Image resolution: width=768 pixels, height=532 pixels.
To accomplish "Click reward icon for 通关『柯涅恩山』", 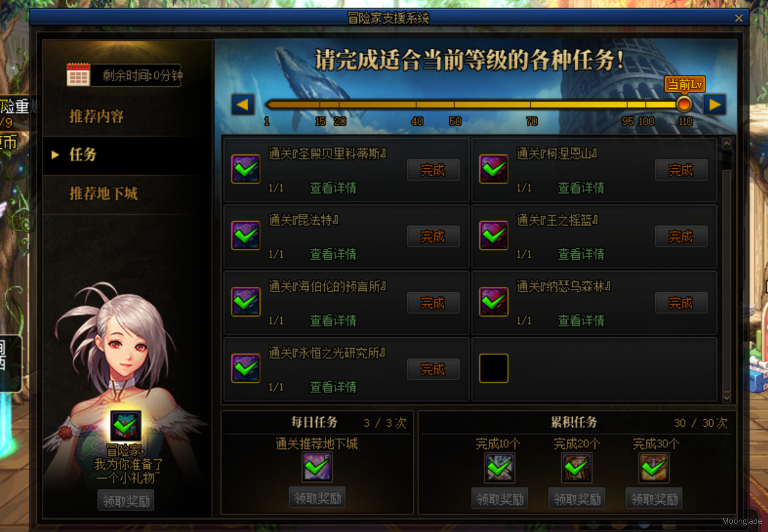I will (494, 169).
